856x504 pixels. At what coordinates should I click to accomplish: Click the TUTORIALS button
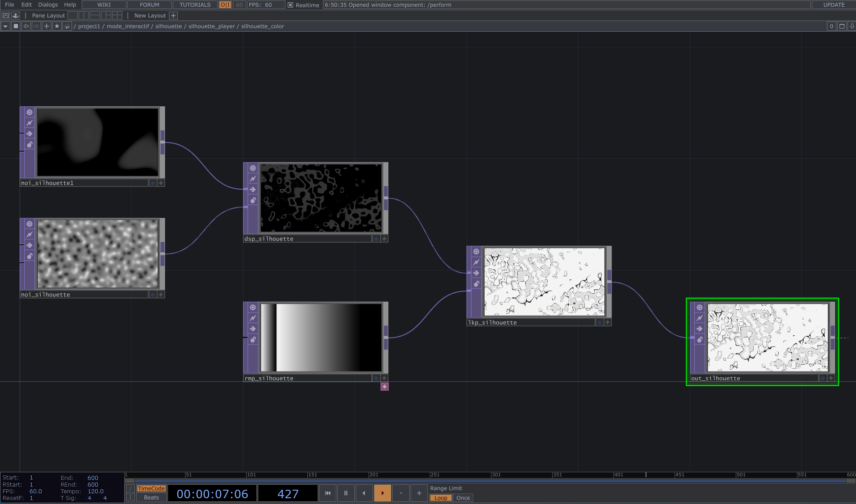[x=195, y=5]
